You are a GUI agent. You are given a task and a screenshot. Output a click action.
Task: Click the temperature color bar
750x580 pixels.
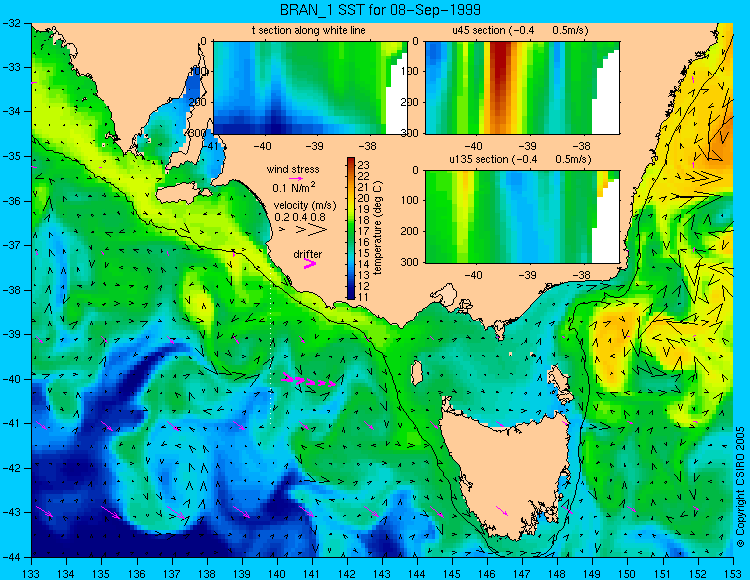[x=351, y=228]
